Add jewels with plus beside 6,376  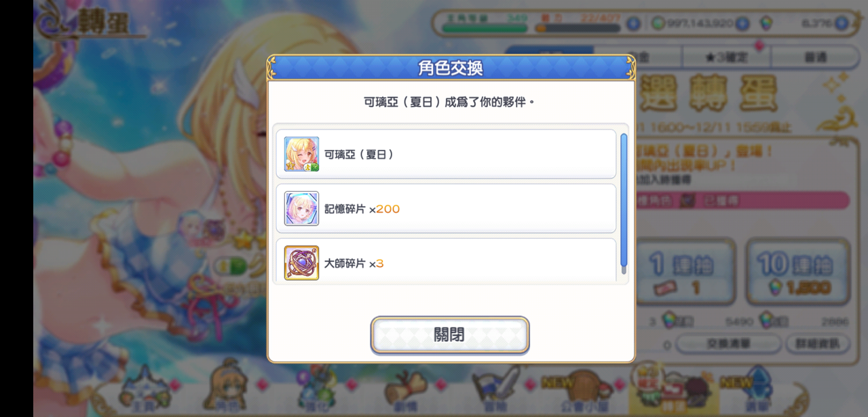[842, 24]
